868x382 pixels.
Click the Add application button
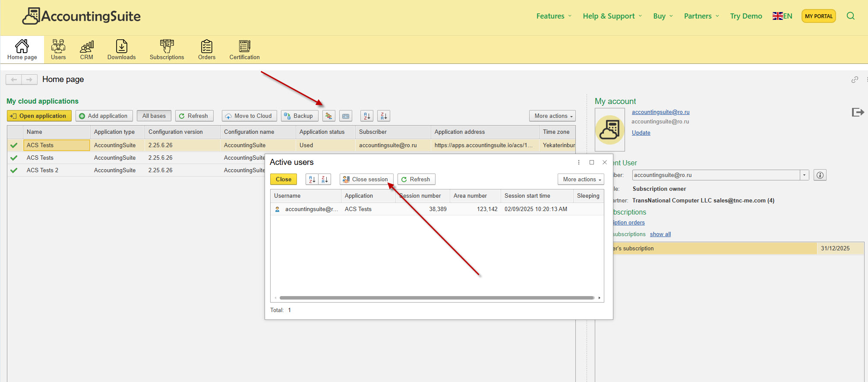point(104,116)
